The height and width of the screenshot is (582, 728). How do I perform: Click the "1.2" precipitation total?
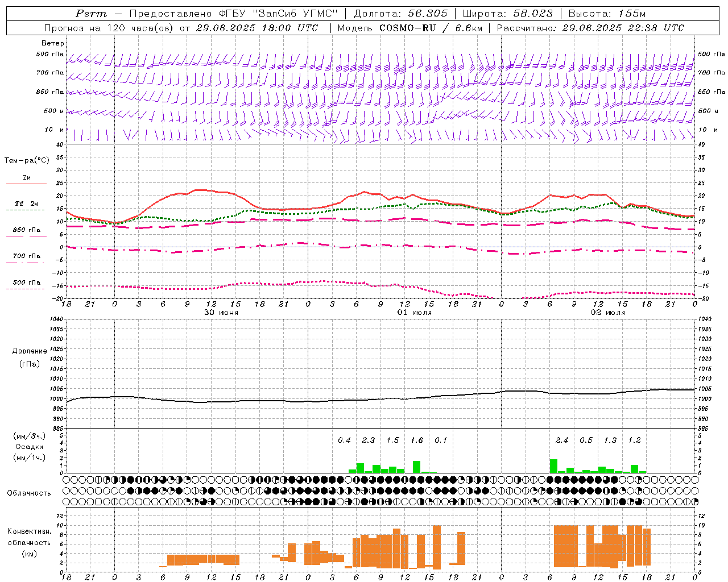click(634, 440)
